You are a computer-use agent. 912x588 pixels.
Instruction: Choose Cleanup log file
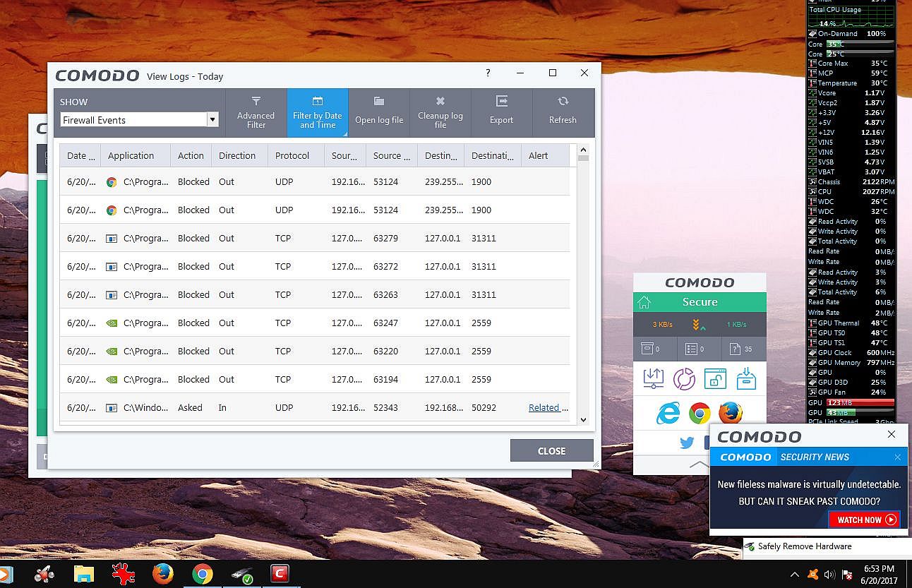(x=440, y=113)
